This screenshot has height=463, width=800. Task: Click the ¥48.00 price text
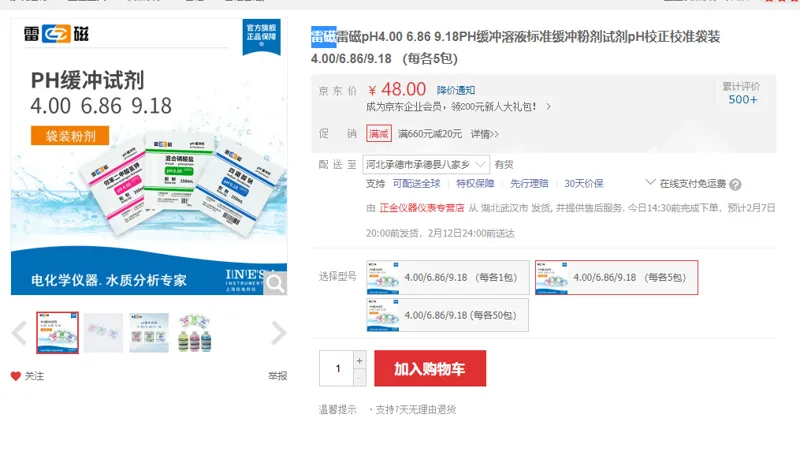(x=397, y=90)
